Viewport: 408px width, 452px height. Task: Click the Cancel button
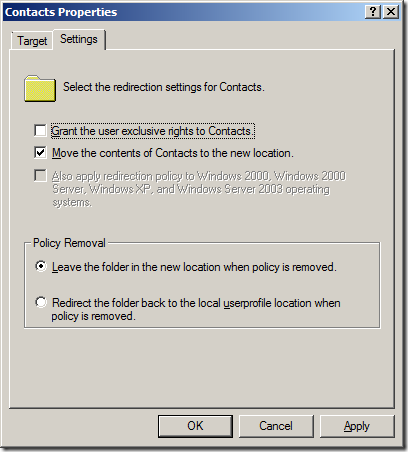(x=276, y=426)
